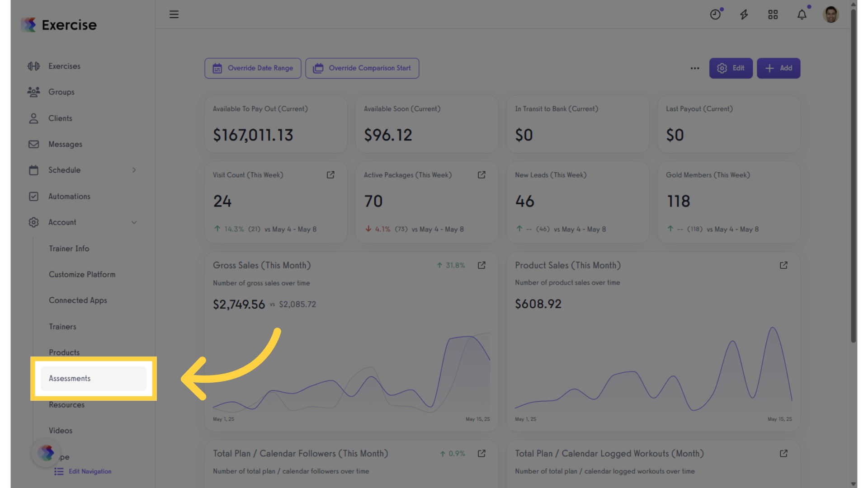Collapse the Account submenu chevron
The image size is (868, 488).
pos(134,222)
